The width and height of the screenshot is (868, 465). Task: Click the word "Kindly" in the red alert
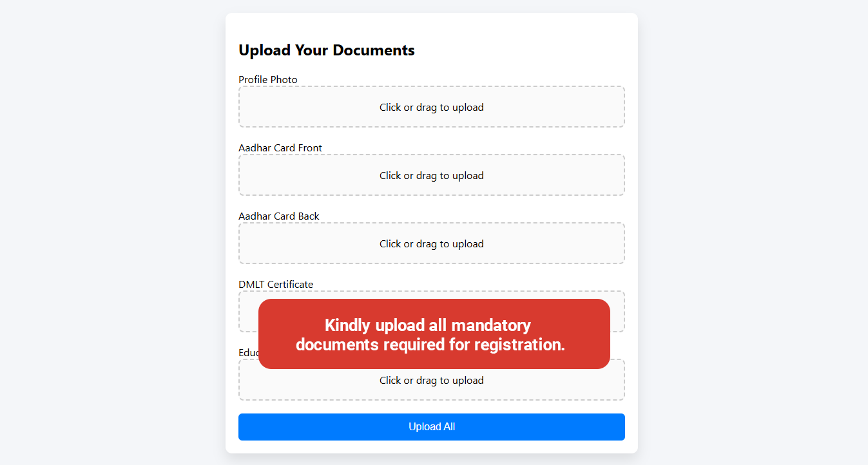point(347,325)
